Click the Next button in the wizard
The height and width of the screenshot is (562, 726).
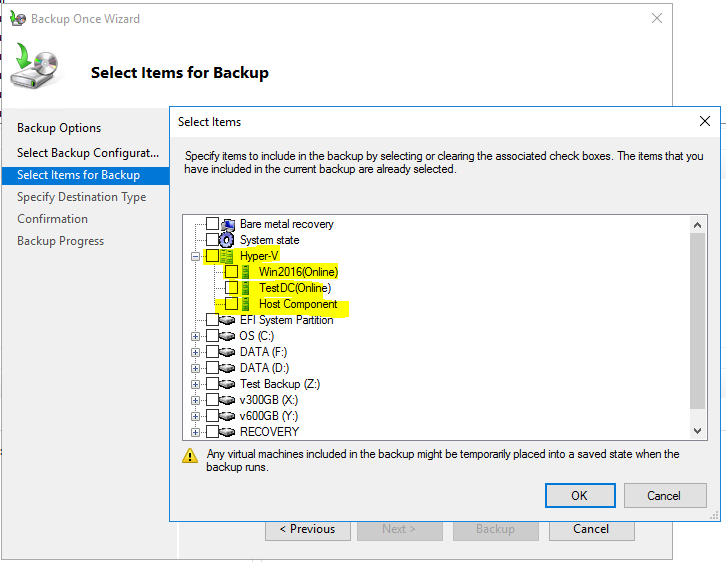[x=399, y=530]
